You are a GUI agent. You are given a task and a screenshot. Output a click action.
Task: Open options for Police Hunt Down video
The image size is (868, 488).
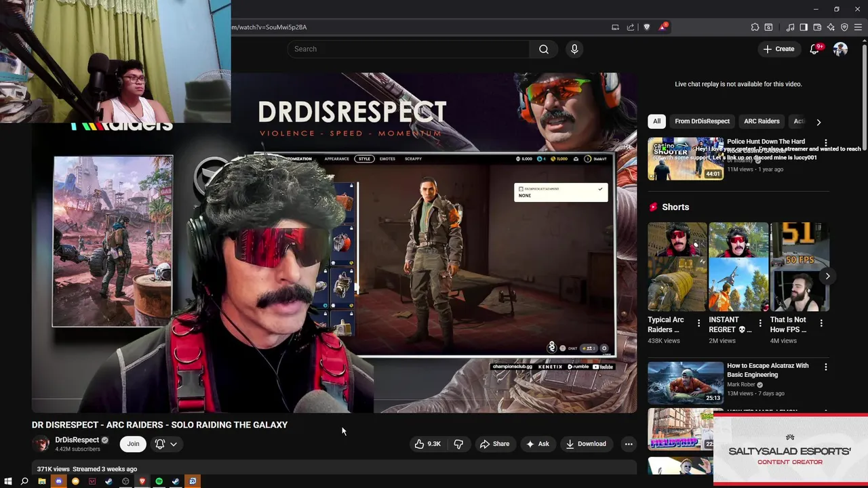click(x=825, y=142)
